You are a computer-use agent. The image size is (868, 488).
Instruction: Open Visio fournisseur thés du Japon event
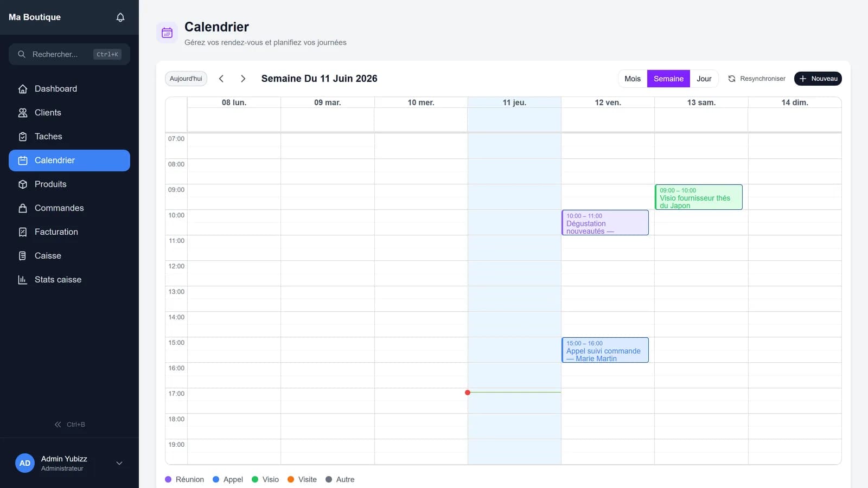tap(699, 197)
